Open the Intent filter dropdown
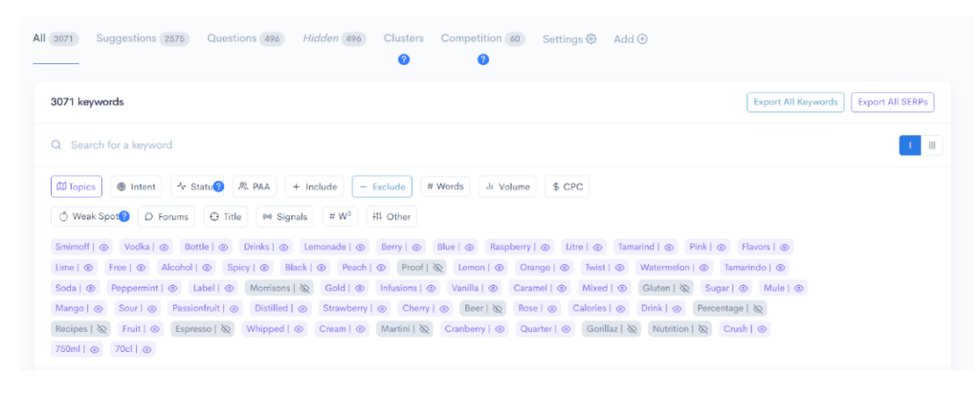This screenshot has width=980, height=395. click(x=136, y=187)
